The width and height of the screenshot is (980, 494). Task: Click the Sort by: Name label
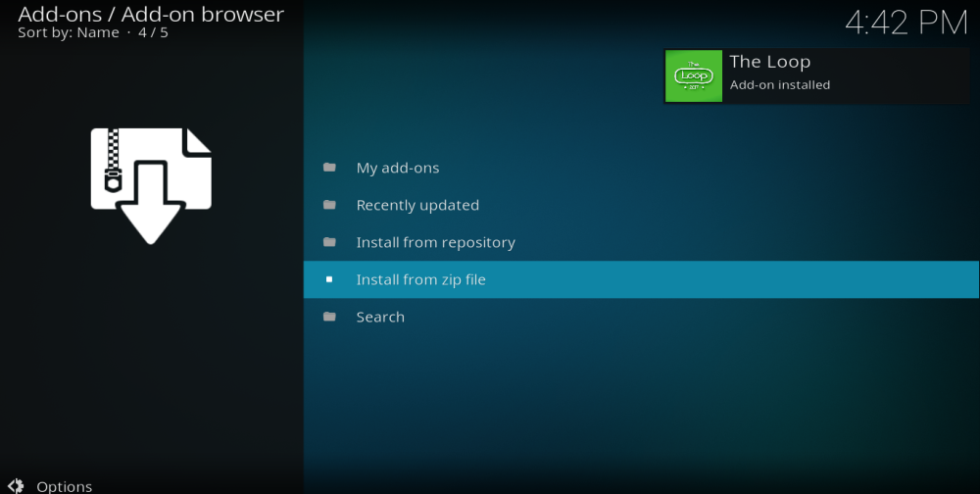tap(69, 32)
